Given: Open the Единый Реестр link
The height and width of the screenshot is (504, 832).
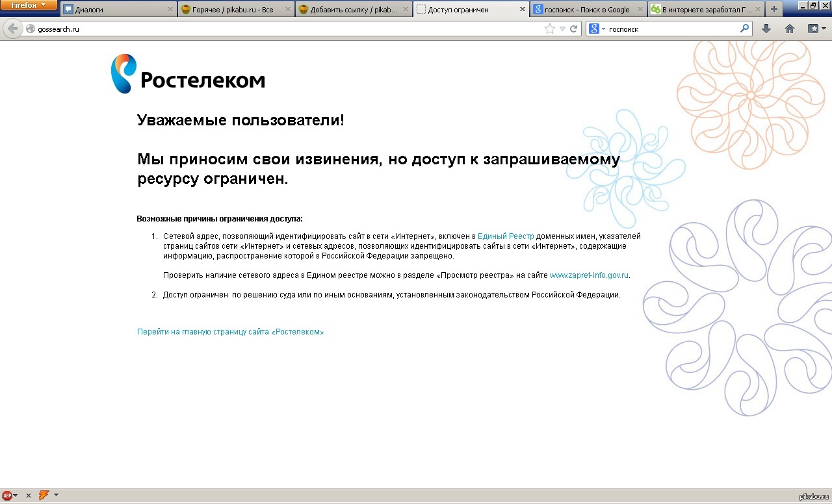Looking at the screenshot, I should (506, 236).
